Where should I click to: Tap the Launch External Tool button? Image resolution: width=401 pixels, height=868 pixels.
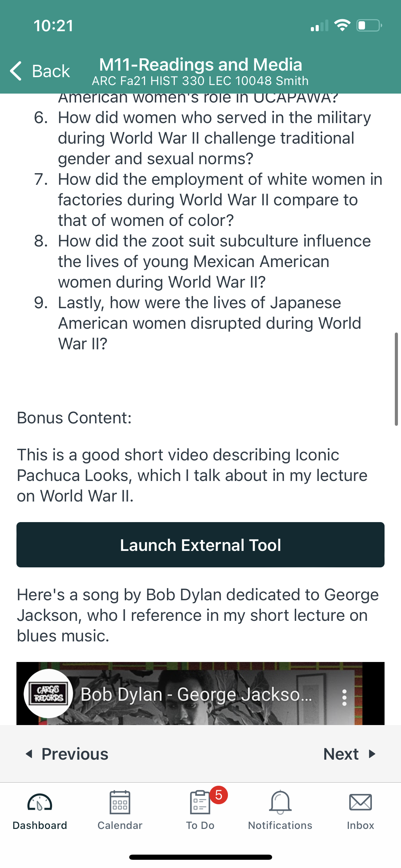click(200, 545)
